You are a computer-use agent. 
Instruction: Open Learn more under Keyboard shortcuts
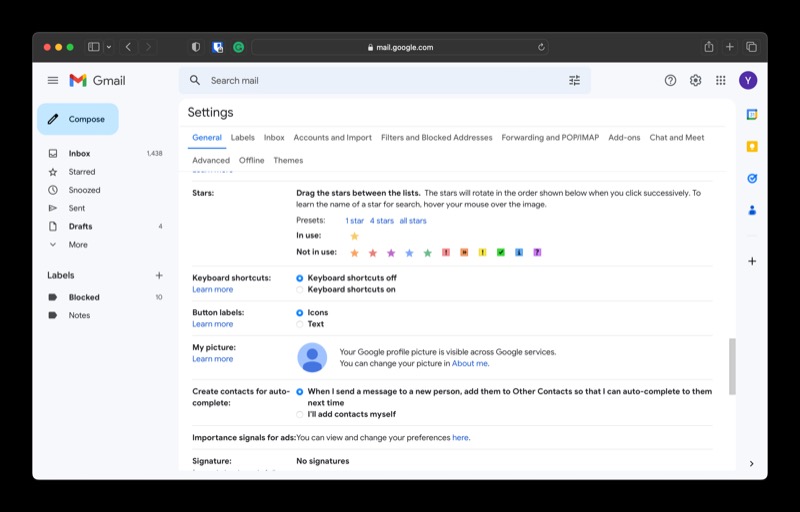[x=212, y=290]
